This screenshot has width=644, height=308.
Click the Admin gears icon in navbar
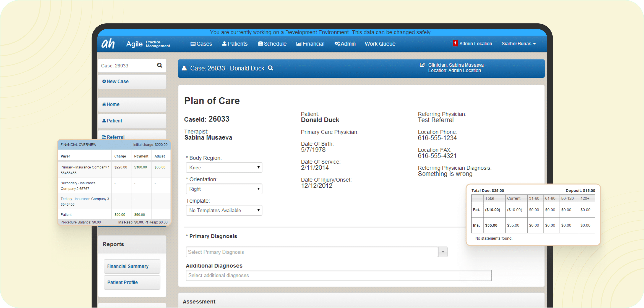coord(337,43)
